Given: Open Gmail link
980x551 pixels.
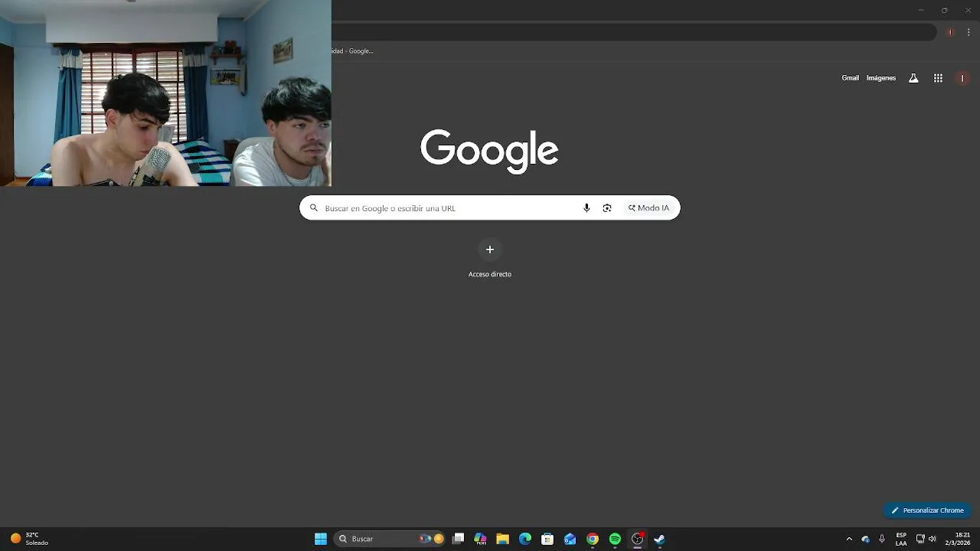Looking at the screenshot, I should pyautogui.click(x=850, y=78).
